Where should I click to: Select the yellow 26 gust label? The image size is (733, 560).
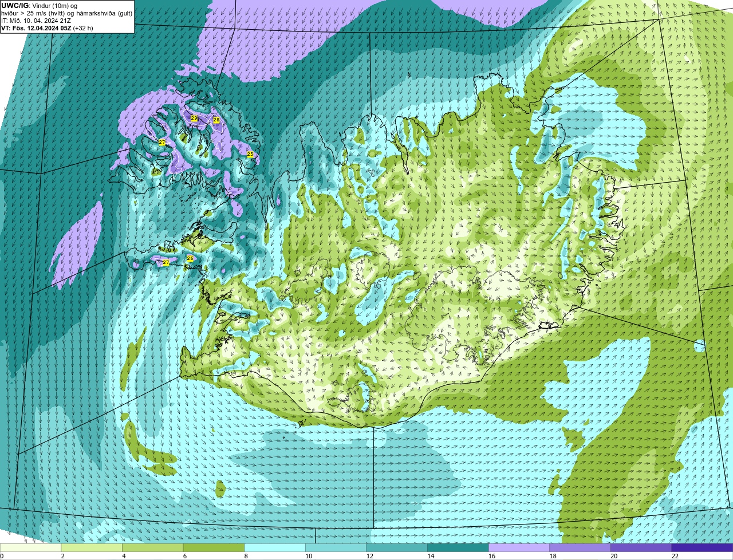[x=190, y=258]
